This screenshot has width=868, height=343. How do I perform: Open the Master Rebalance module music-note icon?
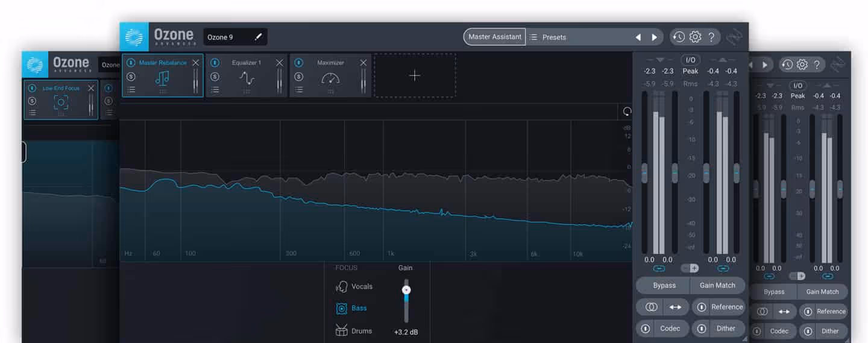click(x=162, y=78)
